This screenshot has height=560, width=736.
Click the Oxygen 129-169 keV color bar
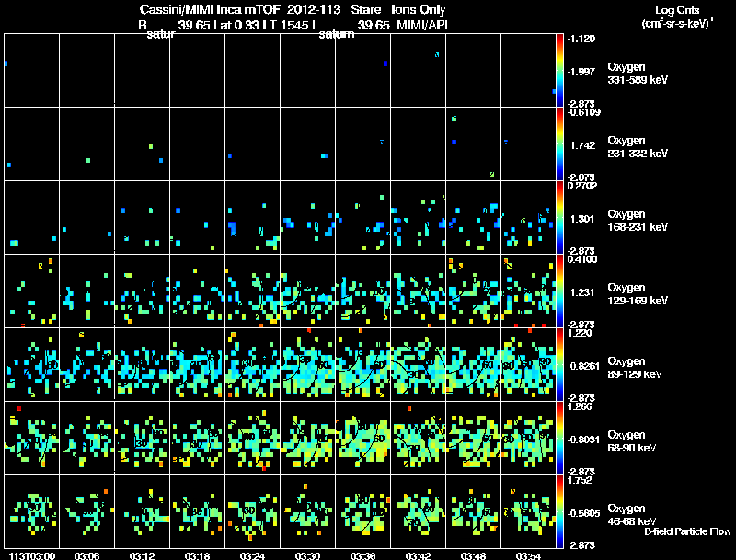coord(559,291)
